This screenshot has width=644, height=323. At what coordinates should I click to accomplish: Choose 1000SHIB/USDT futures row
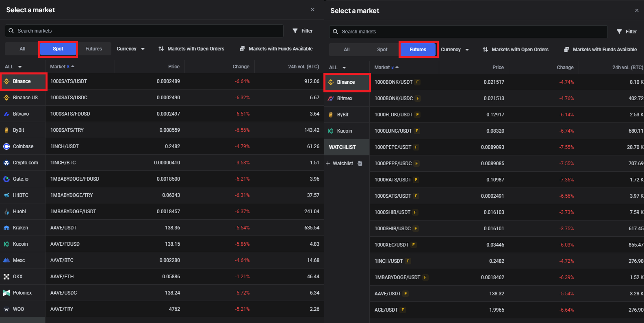tap(507, 212)
